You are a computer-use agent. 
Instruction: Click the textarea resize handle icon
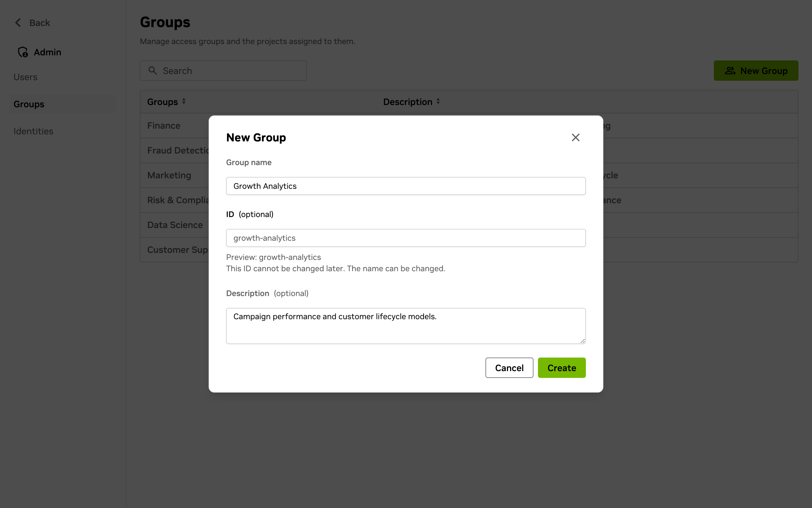tap(582, 341)
